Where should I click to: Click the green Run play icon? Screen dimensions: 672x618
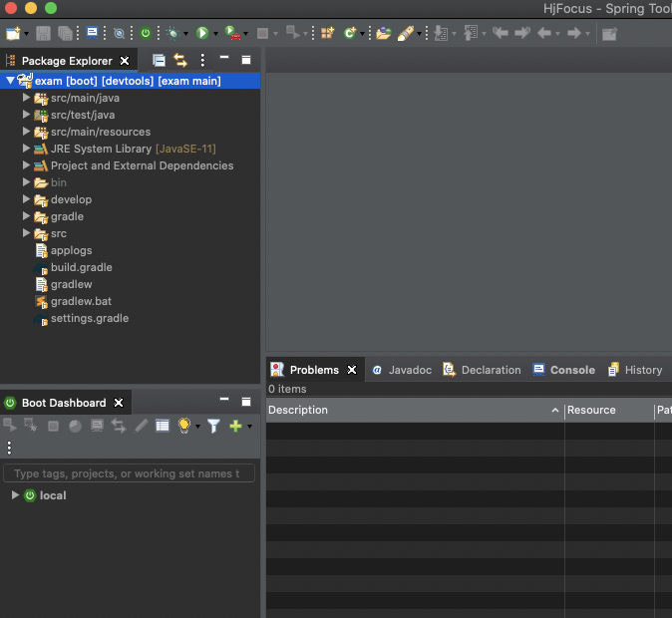[202, 33]
